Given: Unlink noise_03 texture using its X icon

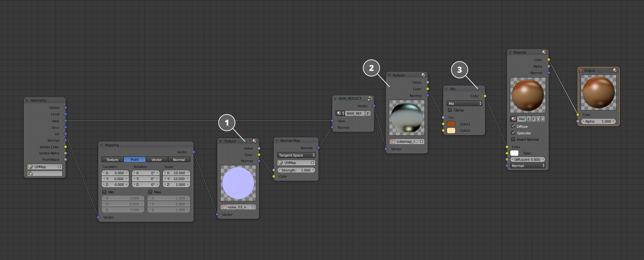Looking at the screenshot, I should click(253, 207).
